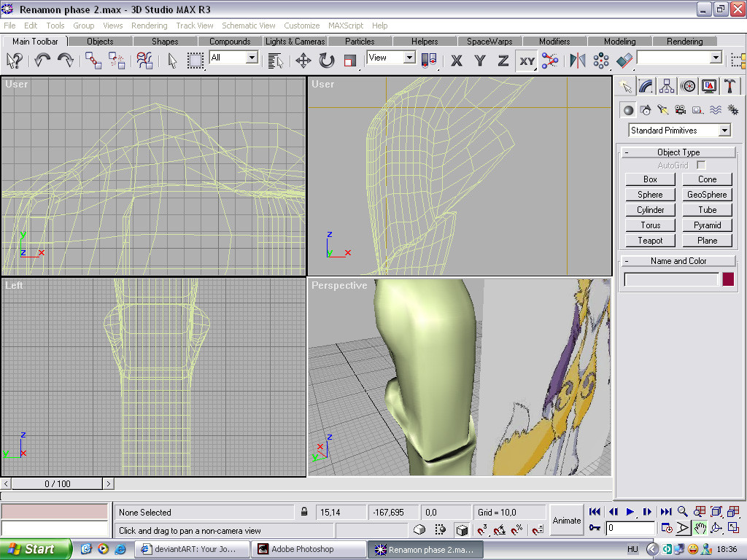Image resolution: width=747 pixels, height=560 pixels.
Task: Restrict to Y axis constraint
Action: click(x=480, y=61)
